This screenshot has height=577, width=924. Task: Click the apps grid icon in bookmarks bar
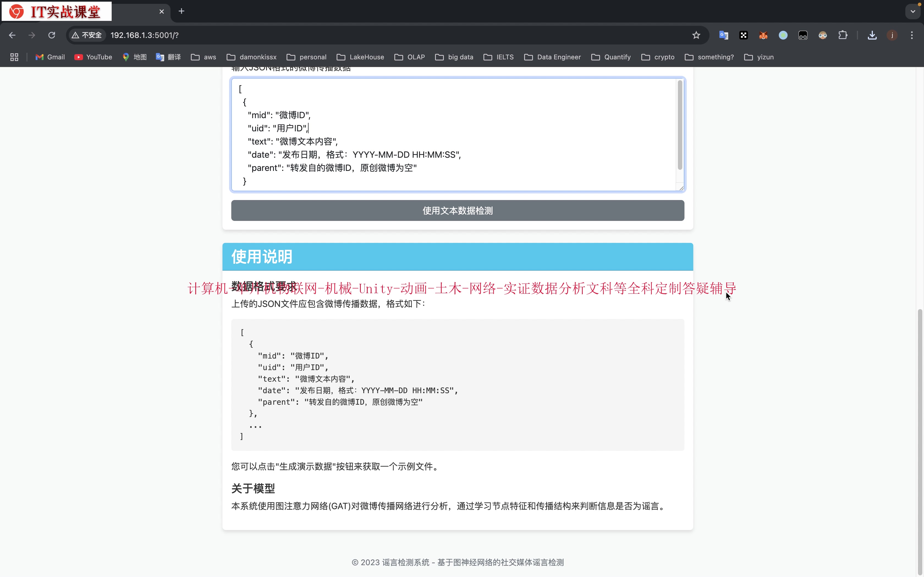click(x=14, y=57)
